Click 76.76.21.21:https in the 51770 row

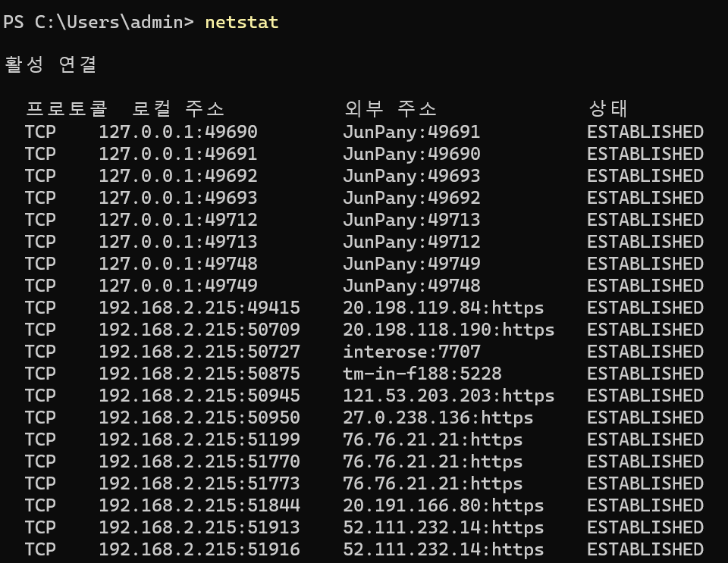pos(433,461)
